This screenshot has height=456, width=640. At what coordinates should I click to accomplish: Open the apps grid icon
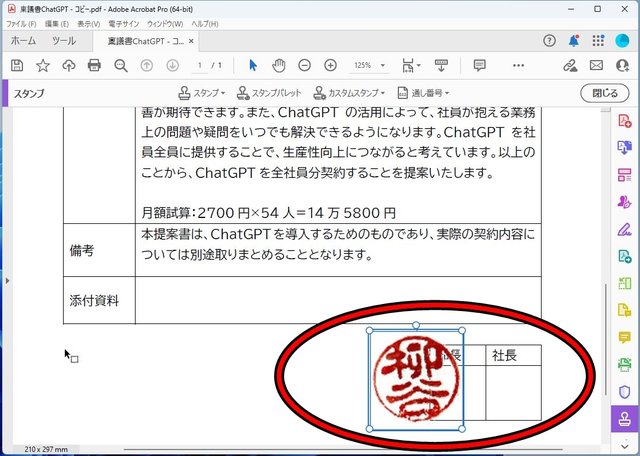[598, 41]
